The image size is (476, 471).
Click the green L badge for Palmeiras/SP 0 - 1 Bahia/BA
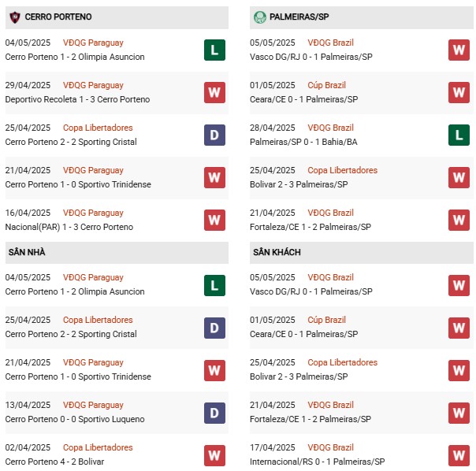pos(459,135)
